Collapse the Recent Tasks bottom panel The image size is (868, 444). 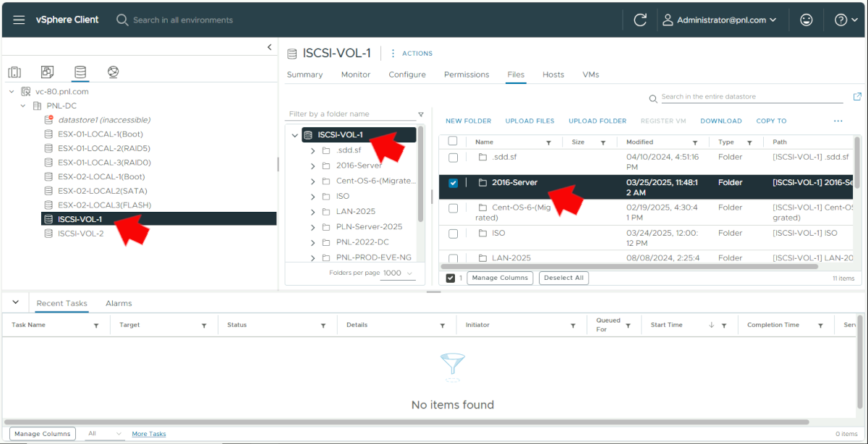(x=15, y=302)
